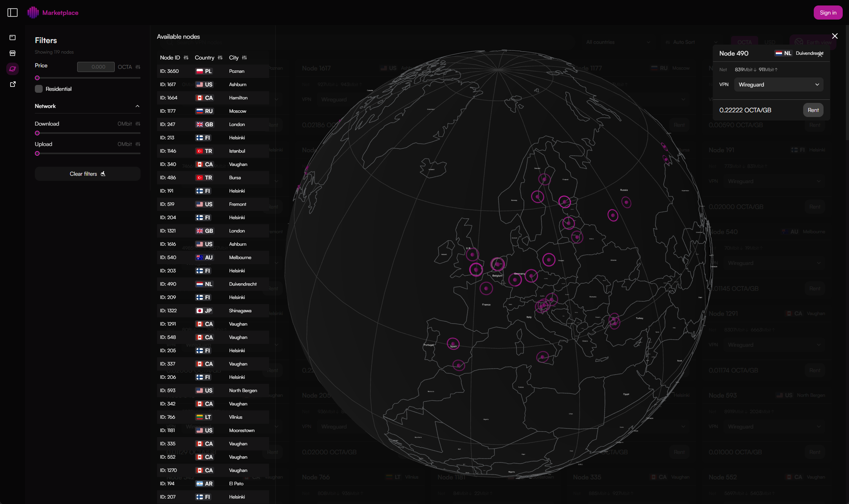Viewport: 849px width, 504px height.
Task: Toggle currency display to OCTA
Action: [x=744, y=42]
